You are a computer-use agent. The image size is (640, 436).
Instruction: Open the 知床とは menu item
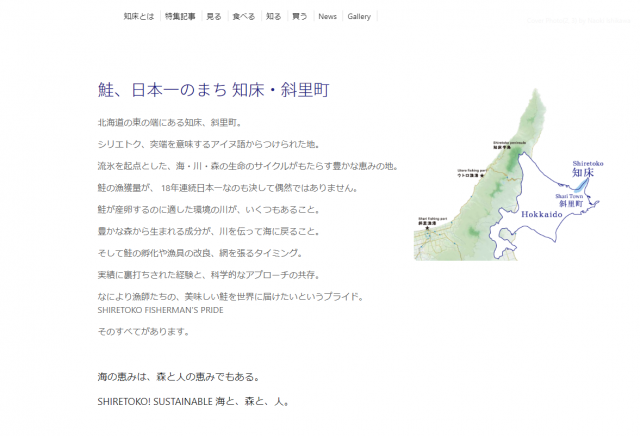[x=139, y=17]
